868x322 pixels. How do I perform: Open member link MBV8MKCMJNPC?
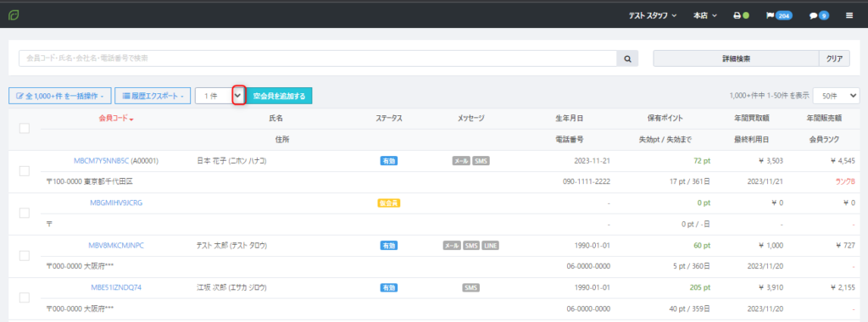point(116,245)
